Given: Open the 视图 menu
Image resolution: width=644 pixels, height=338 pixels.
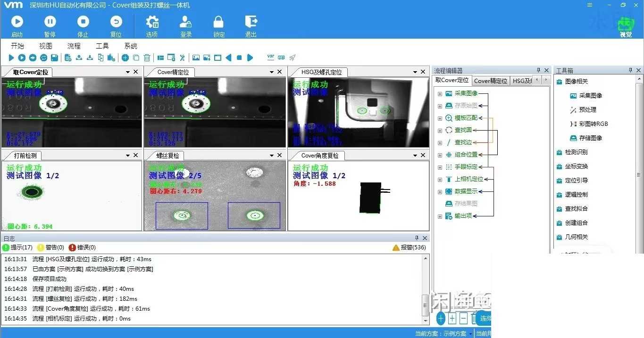Looking at the screenshot, I should pyautogui.click(x=46, y=46).
